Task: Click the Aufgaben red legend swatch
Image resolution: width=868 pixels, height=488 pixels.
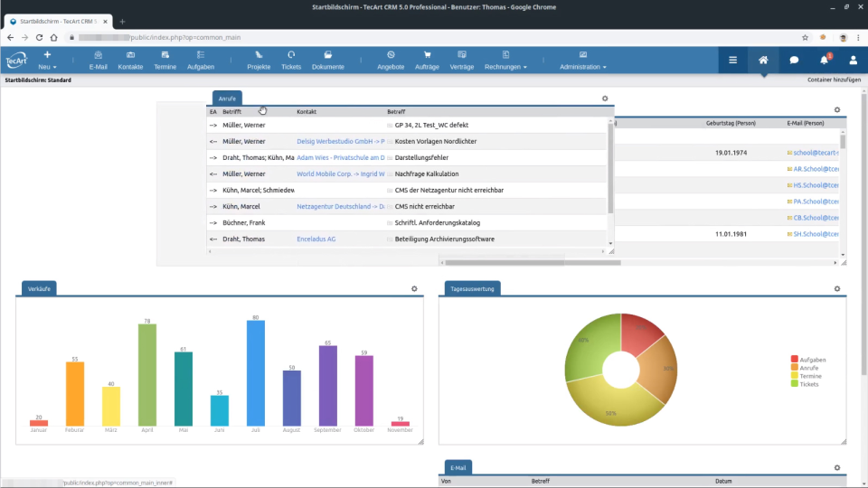Action: click(795, 359)
